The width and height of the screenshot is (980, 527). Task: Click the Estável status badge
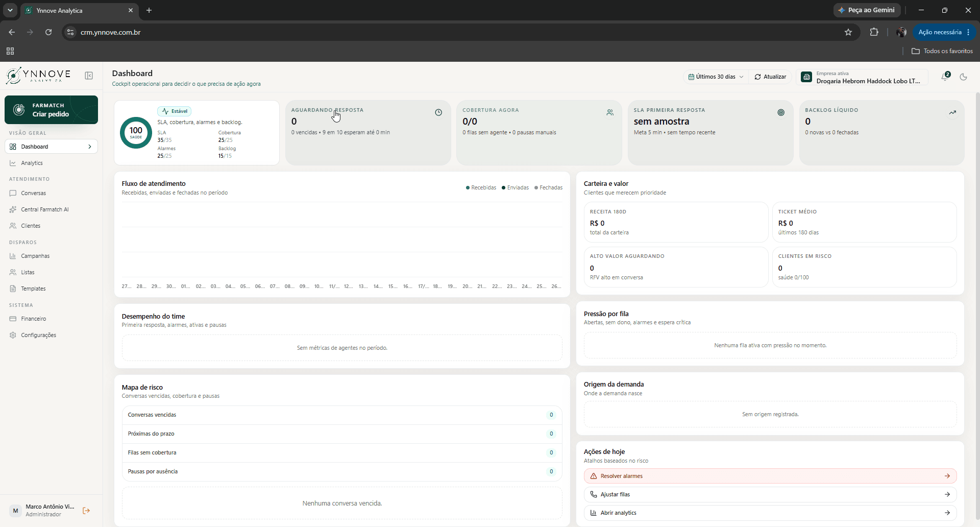pyautogui.click(x=174, y=111)
